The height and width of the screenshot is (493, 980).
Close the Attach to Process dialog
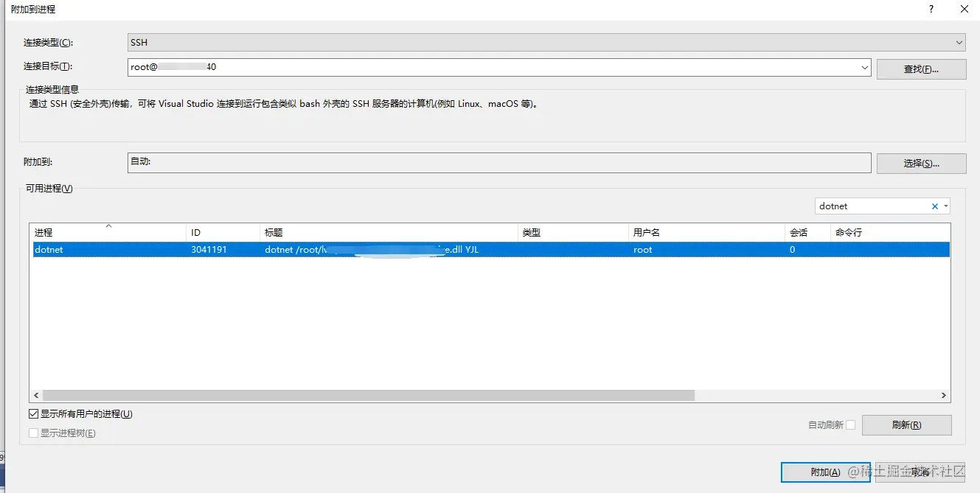coord(965,10)
